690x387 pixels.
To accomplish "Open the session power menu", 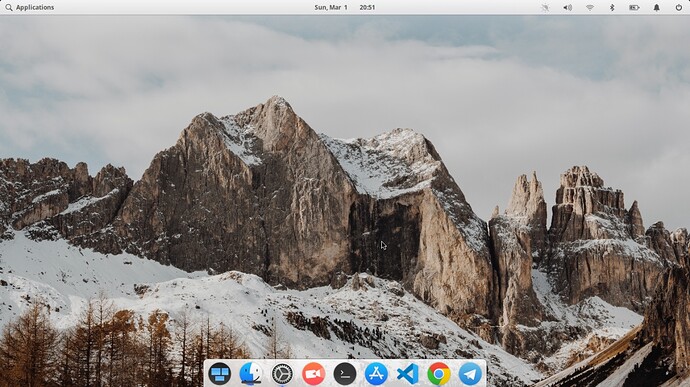I will tap(679, 7).
